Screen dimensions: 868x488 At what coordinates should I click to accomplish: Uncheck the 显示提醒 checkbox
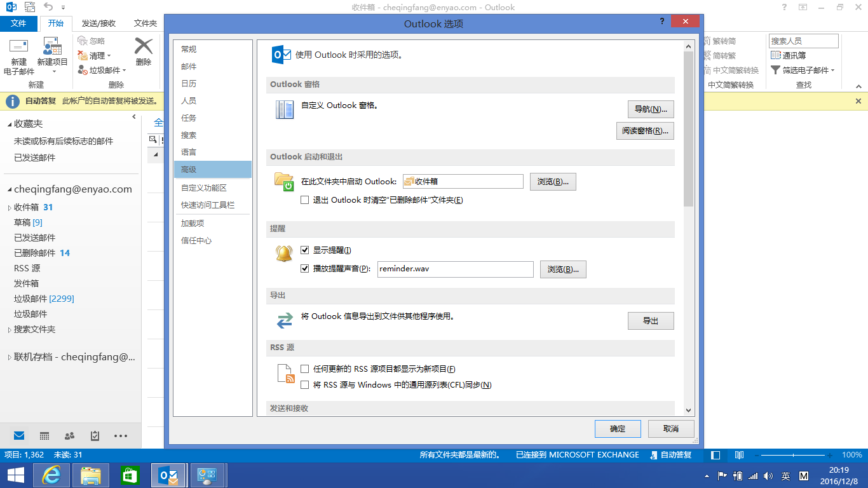pyautogui.click(x=305, y=250)
